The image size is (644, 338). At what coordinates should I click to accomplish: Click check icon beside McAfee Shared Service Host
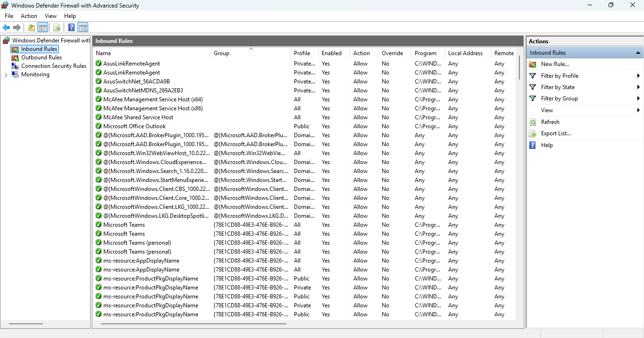click(99, 117)
